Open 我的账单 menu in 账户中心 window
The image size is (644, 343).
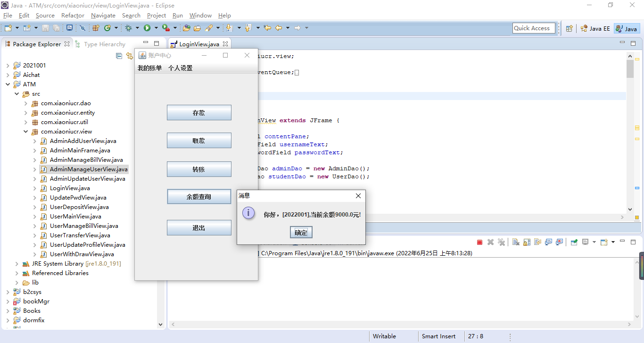(x=149, y=68)
